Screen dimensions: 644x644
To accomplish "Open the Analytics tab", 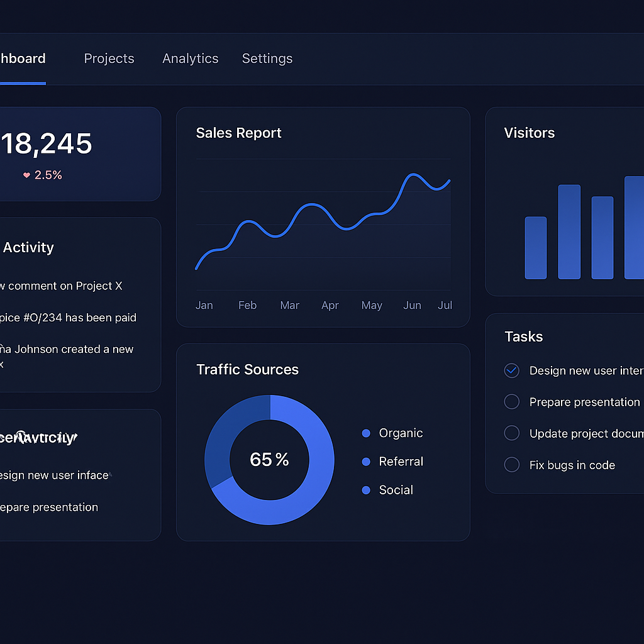I will (x=190, y=58).
